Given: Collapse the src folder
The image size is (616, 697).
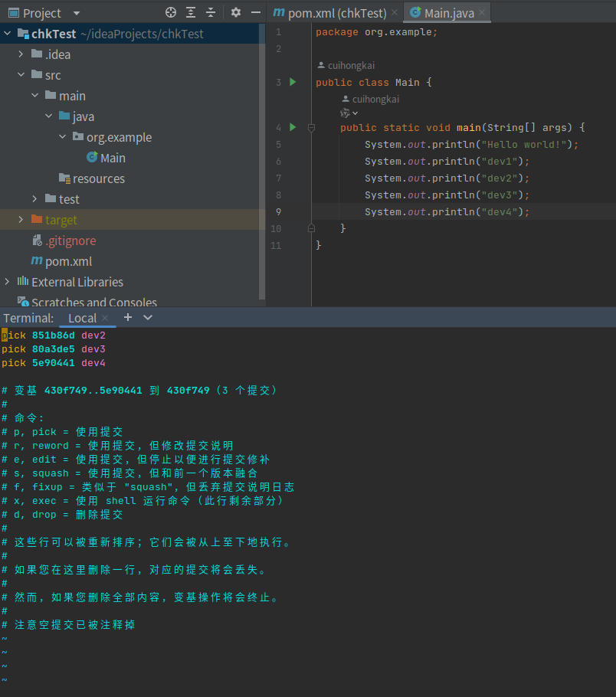Looking at the screenshot, I should pos(21,74).
